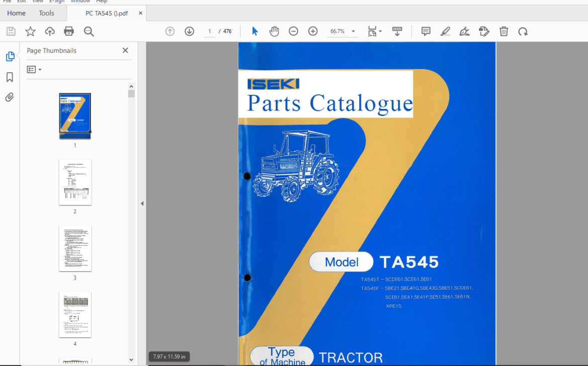This screenshot has height=366, width=588.
Task: Click the Save file icon
Action: coord(11,32)
